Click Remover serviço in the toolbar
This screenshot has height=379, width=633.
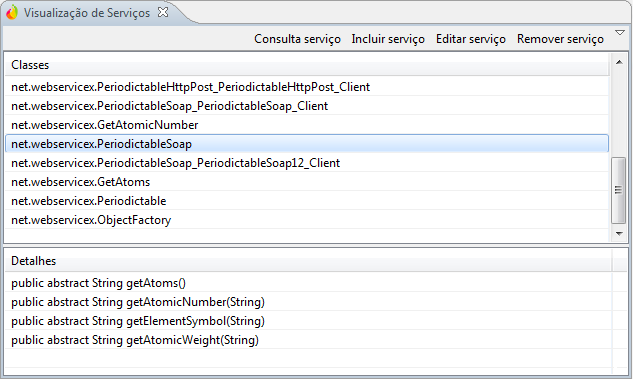(560, 39)
